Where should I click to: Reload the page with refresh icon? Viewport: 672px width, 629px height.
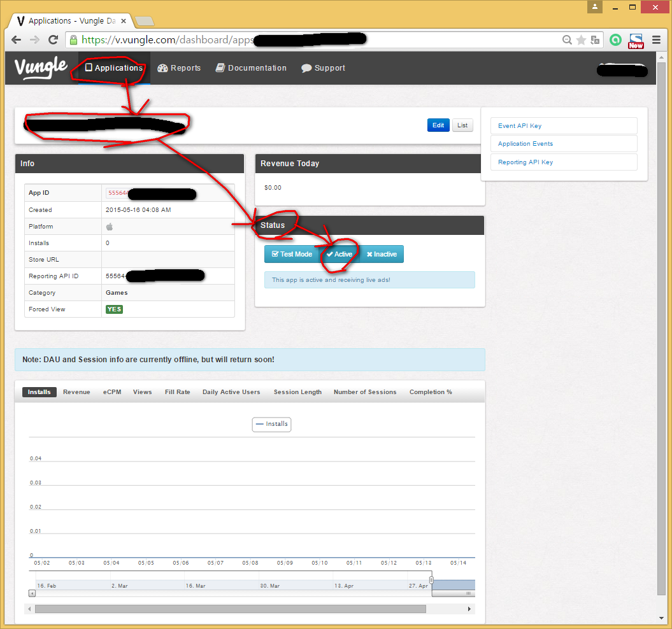53,40
